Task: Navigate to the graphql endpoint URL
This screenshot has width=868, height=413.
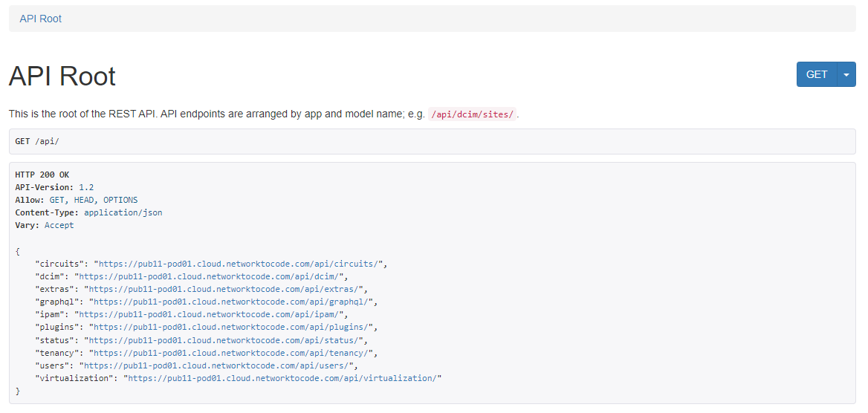Action: tap(231, 302)
